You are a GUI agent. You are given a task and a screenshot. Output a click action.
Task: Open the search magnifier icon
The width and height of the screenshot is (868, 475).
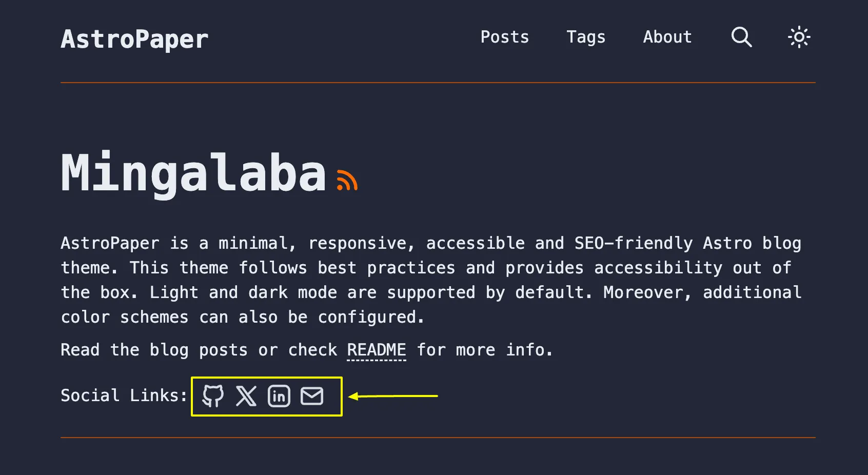click(741, 36)
